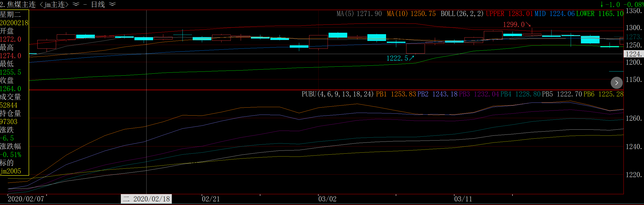Viewport: 644px width, 205px height.
Task: Click the highlighted 1224 price axis tag
Action: (x=634, y=54)
